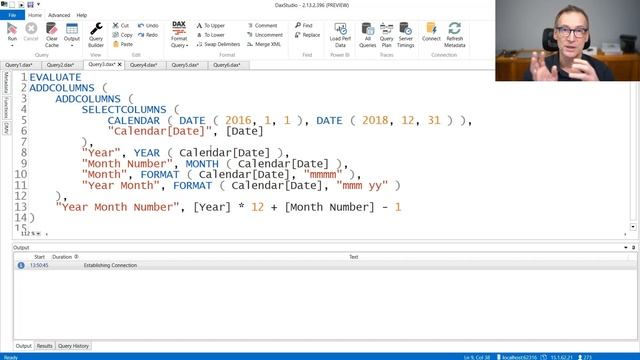The width and height of the screenshot is (640, 360).
Task: Open the Help ribbon tab
Action: [82, 15]
